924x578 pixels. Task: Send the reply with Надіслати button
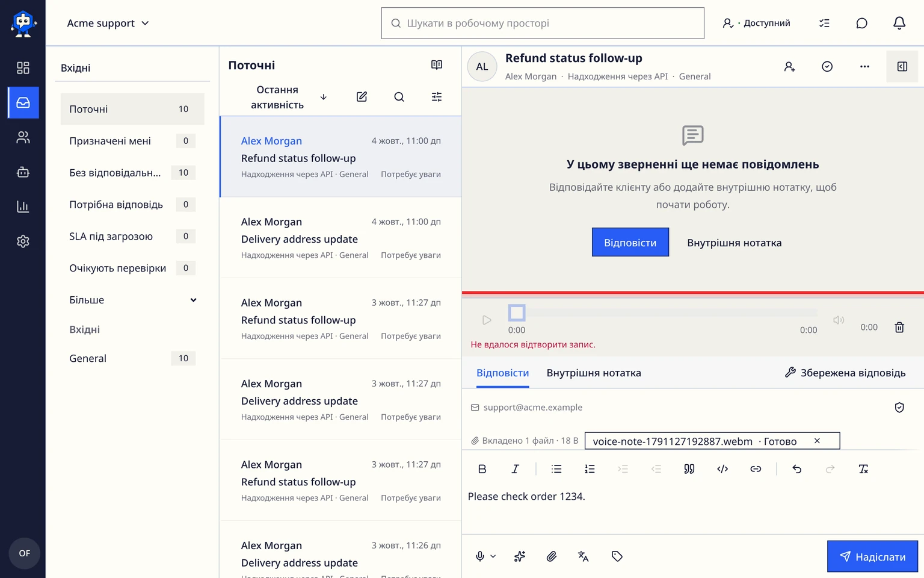872,556
